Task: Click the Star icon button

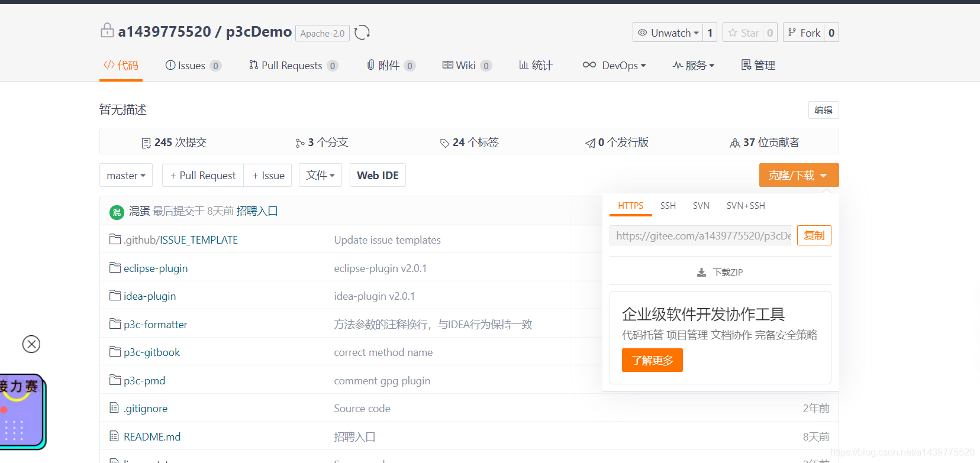Action: (743, 33)
